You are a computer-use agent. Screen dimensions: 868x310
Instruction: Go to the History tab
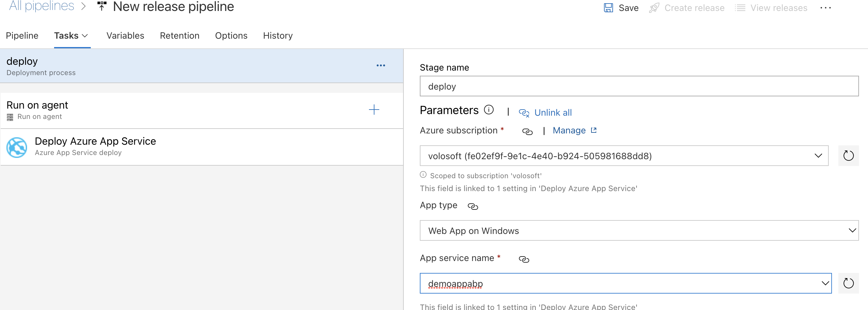pyautogui.click(x=278, y=36)
